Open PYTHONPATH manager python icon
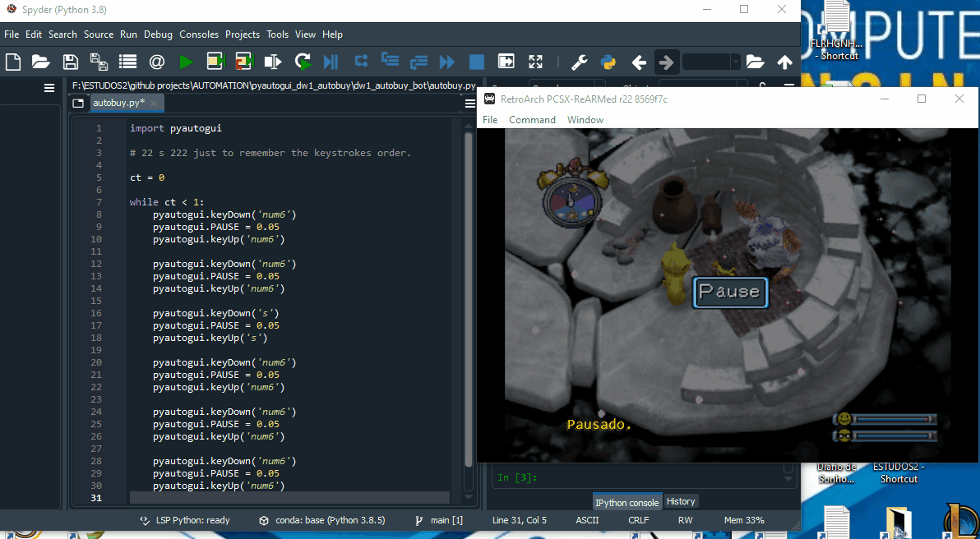This screenshot has width=980, height=539. tap(608, 62)
